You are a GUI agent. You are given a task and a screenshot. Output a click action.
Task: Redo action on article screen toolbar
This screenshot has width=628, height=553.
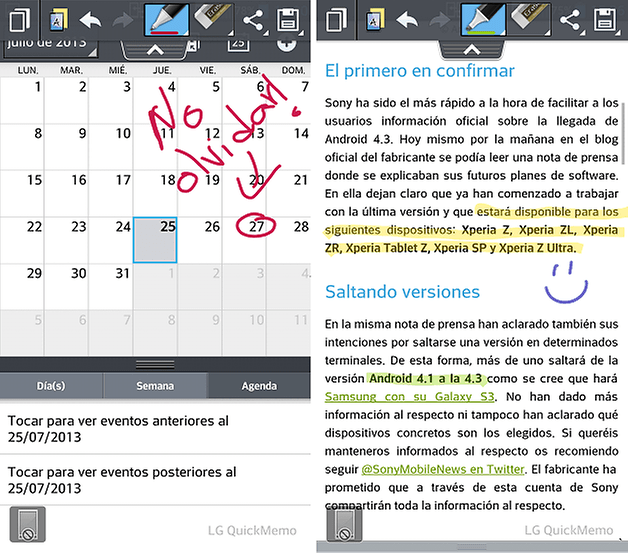[440, 20]
